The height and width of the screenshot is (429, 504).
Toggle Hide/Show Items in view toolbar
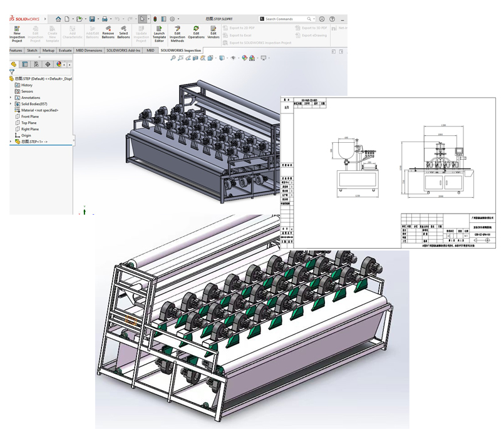[x=233, y=58]
